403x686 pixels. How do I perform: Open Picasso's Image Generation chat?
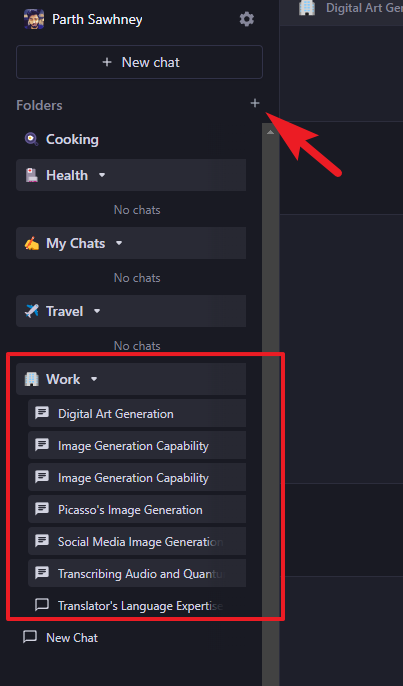click(137, 510)
